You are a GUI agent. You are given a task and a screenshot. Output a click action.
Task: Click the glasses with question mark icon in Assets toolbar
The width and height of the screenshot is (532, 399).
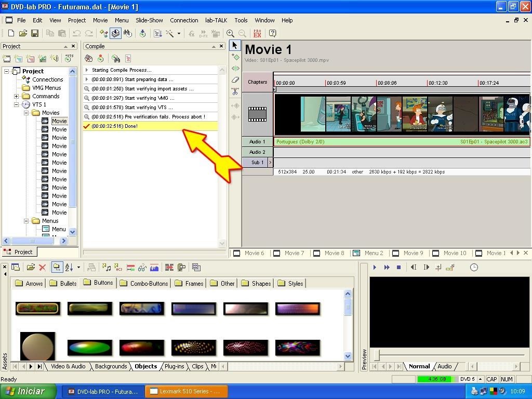[x=142, y=268]
